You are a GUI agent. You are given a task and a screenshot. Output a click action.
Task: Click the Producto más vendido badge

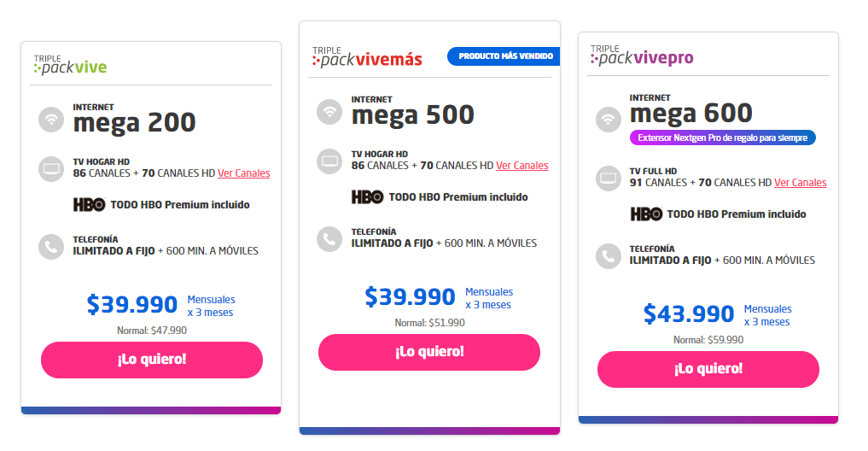coord(504,56)
